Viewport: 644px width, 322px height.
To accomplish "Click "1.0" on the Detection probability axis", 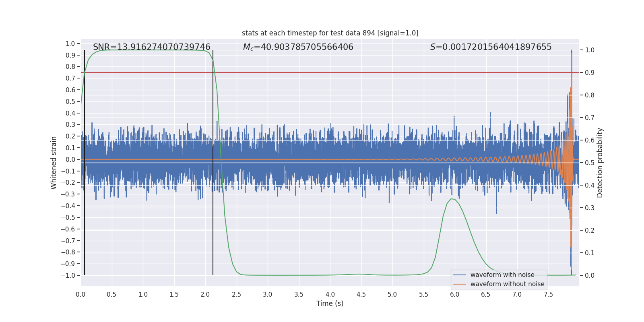I will point(590,50).
